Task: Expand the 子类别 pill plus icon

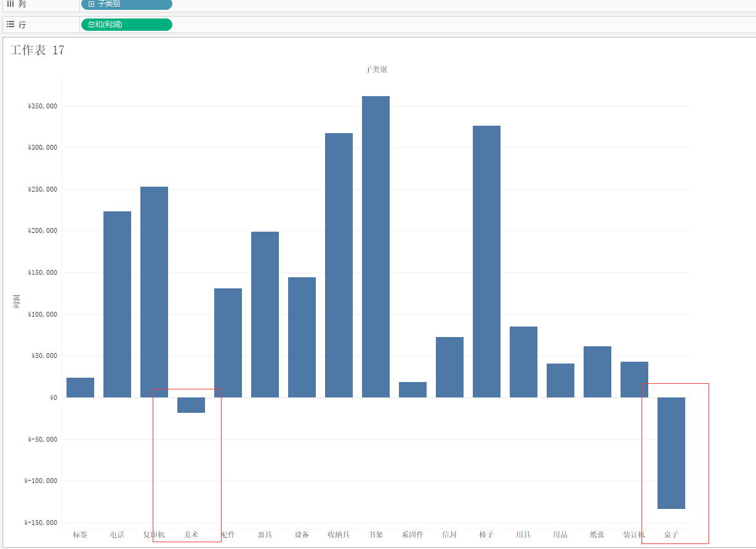Action: (x=91, y=4)
